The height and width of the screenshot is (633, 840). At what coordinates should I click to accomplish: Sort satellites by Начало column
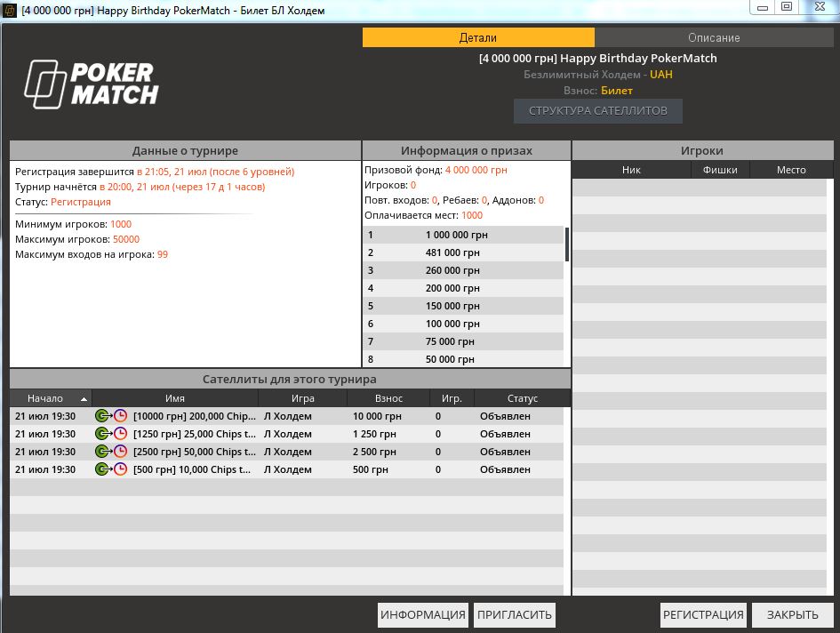click(x=51, y=398)
